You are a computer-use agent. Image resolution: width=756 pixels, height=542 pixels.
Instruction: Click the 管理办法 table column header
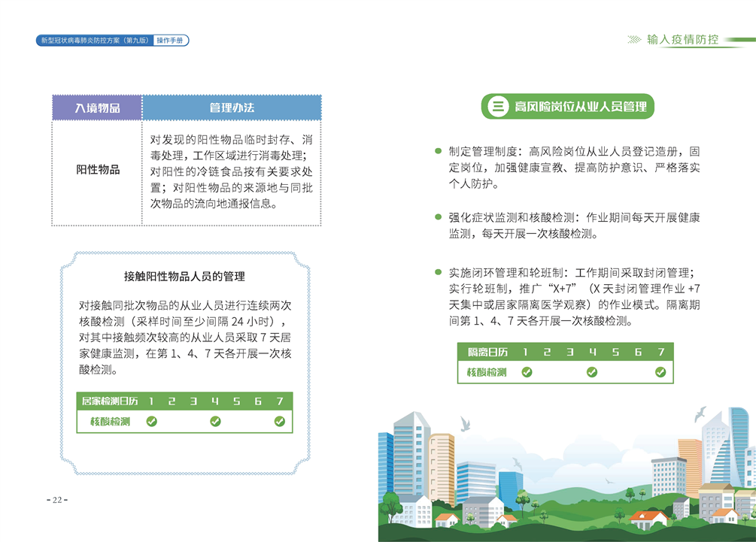(232, 108)
